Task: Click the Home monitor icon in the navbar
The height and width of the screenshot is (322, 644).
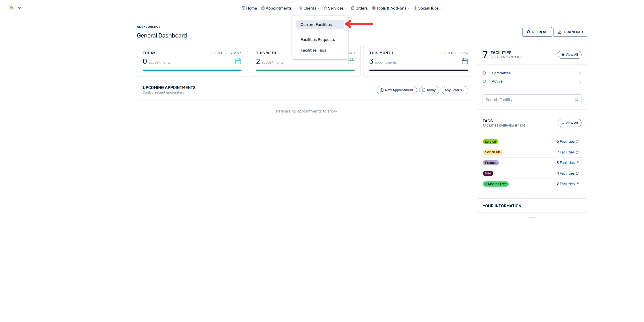Action: (x=243, y=8)
